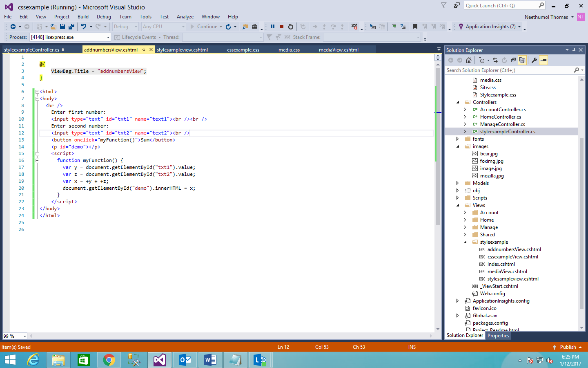Close the addnumbersView.cshtml tab
This screenshot has height=368, width=588.
(151, 49)
